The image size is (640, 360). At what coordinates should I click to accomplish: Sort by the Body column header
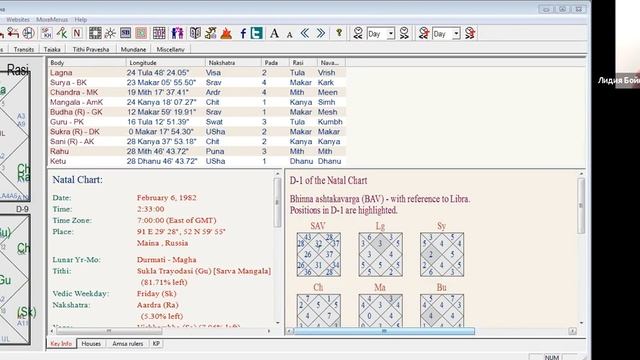(87, 62)
